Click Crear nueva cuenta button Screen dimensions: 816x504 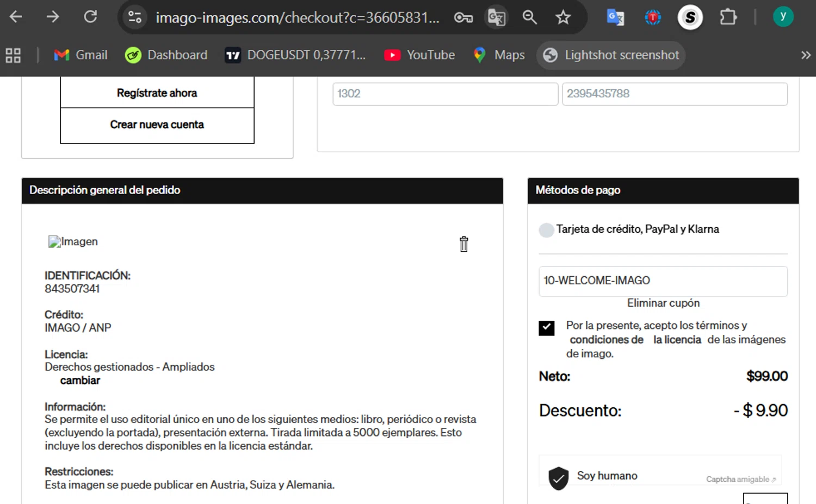[x=157, y=125]
